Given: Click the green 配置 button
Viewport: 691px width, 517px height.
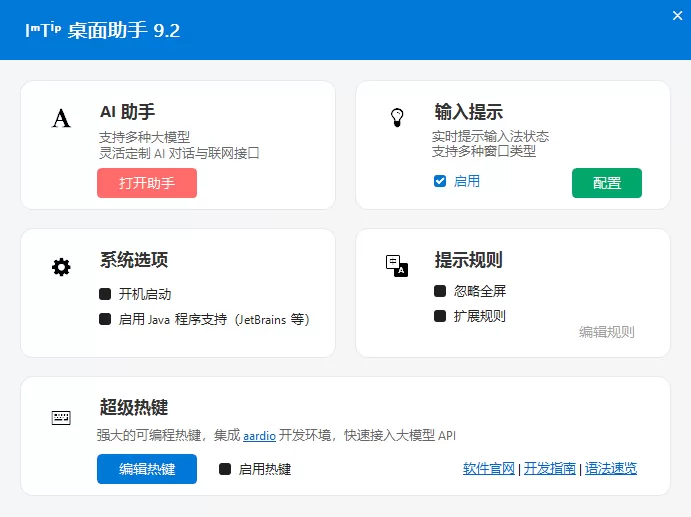Looking at the screenshot, I should pyautogui.click(x=607, y=183).
